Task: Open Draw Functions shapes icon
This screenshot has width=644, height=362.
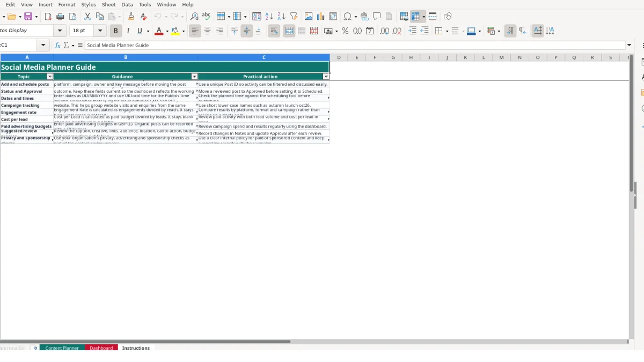Action: click(448, 17)
